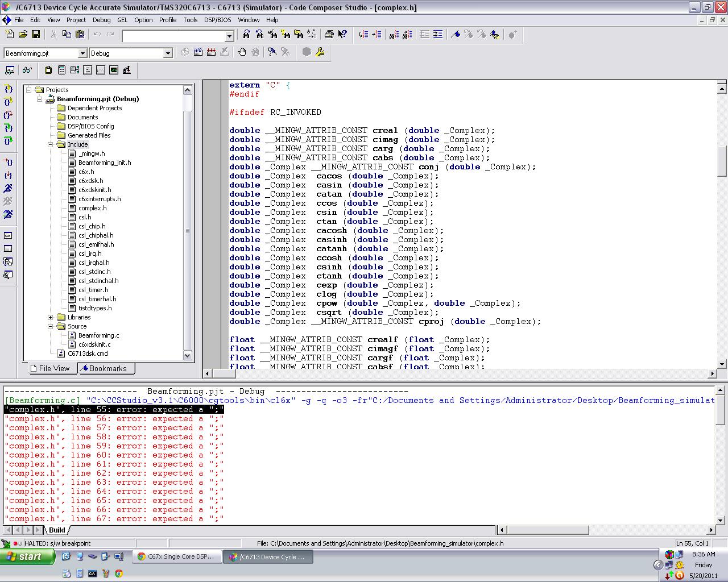Click the hand icon to toggle breakpoint
Screen dimensions: 728x582
(x=242, y=52)
